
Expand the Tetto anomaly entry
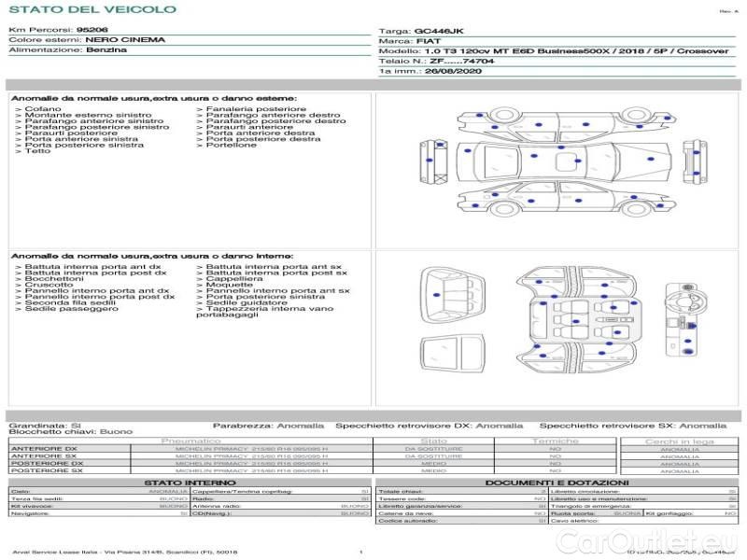coord(37,151)
